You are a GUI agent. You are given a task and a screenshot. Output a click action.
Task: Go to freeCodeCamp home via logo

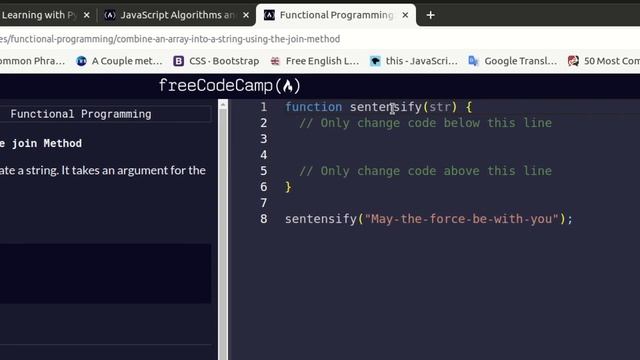tap(229, 86)
